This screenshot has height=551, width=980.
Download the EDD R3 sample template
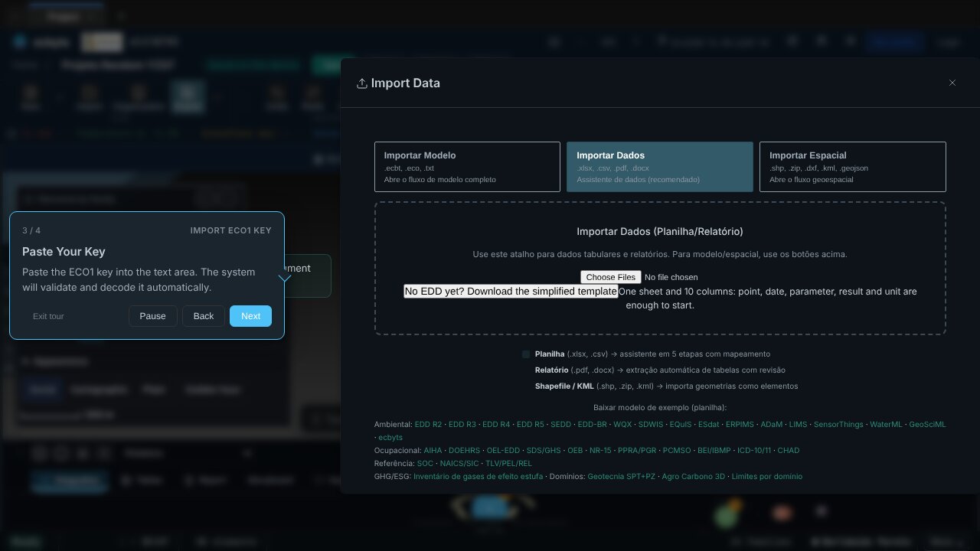(462, 424)
